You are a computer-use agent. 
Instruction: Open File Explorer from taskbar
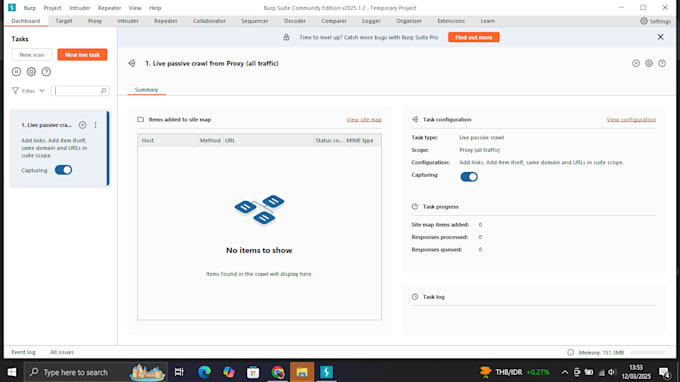[x=302, y=372]
